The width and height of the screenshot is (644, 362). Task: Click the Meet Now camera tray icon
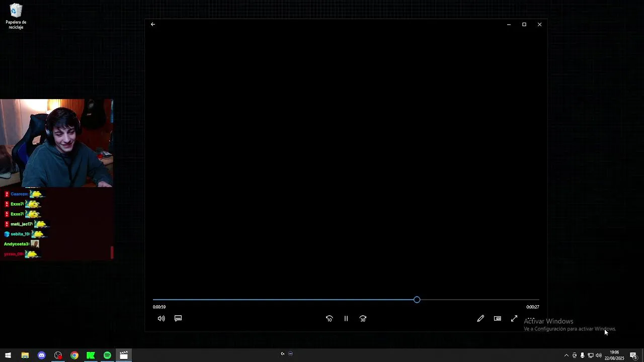[x=575, y=355]
